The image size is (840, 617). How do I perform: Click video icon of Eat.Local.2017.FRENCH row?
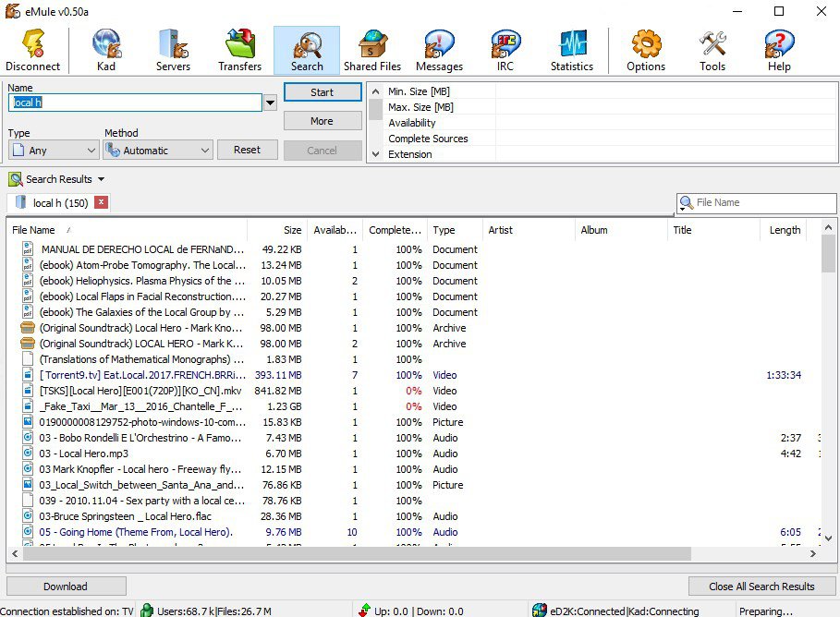pos(28,374)
